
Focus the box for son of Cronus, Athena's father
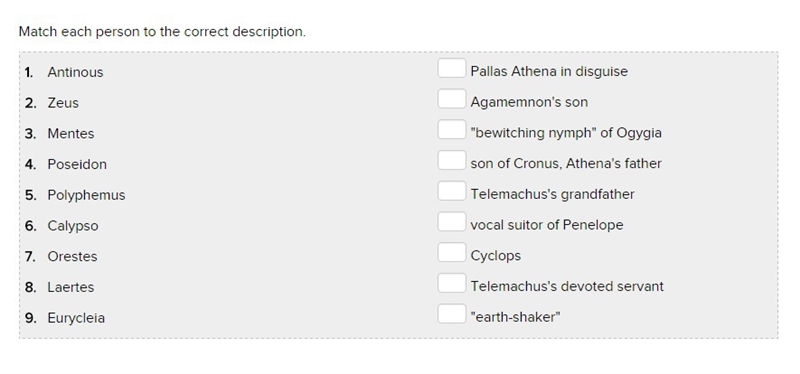click(452, 160)
